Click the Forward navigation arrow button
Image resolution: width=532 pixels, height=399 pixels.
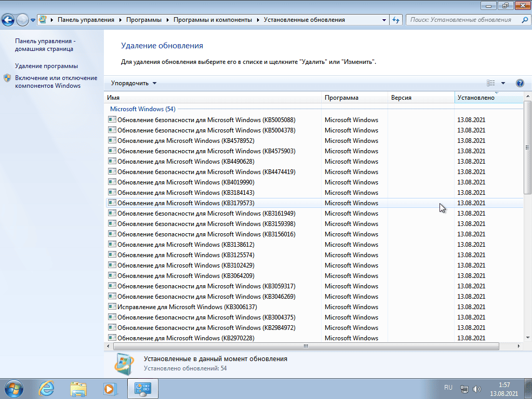[22, 20]
